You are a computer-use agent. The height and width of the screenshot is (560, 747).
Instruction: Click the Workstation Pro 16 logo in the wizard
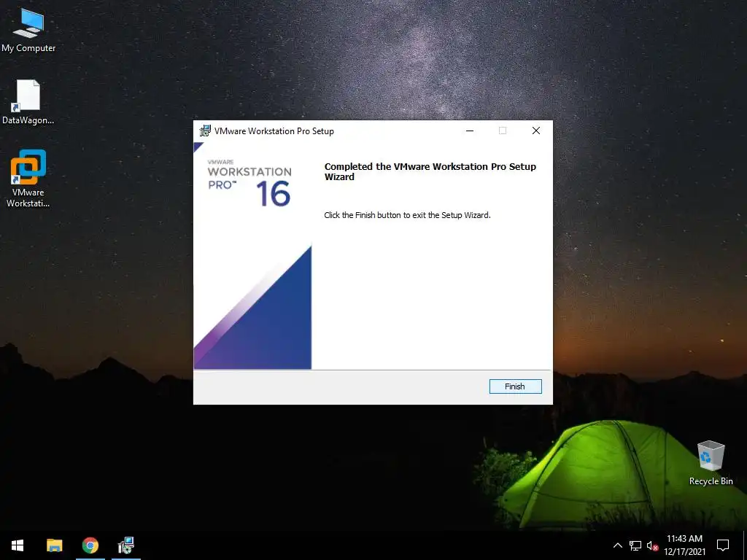click(x=249, y=183)
